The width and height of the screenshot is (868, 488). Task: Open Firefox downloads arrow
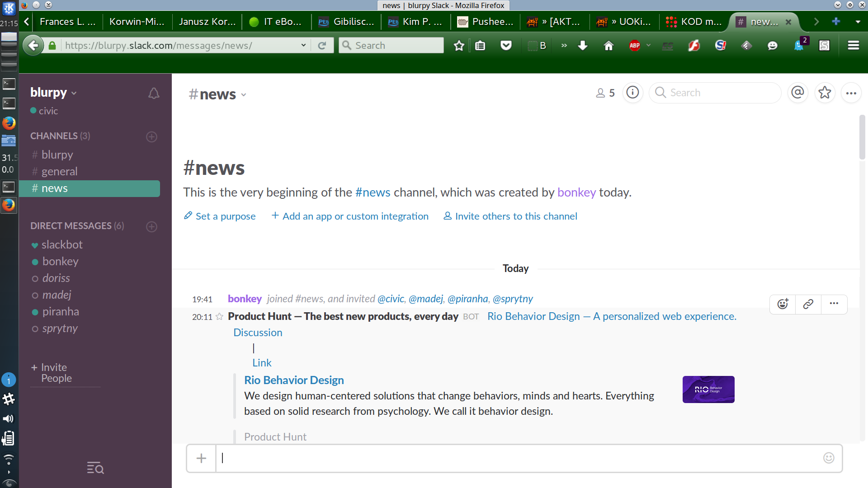[x=583, y=45]
